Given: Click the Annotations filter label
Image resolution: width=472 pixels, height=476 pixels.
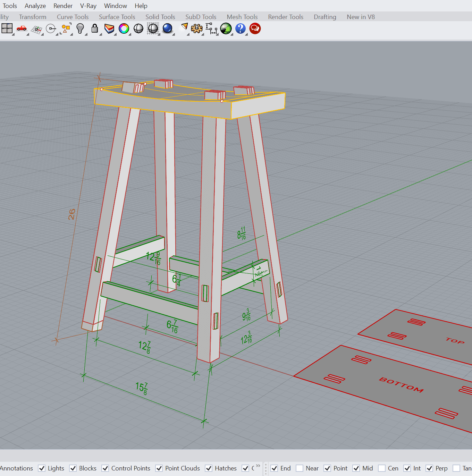Looking at the screenshot, I should 16,468.
